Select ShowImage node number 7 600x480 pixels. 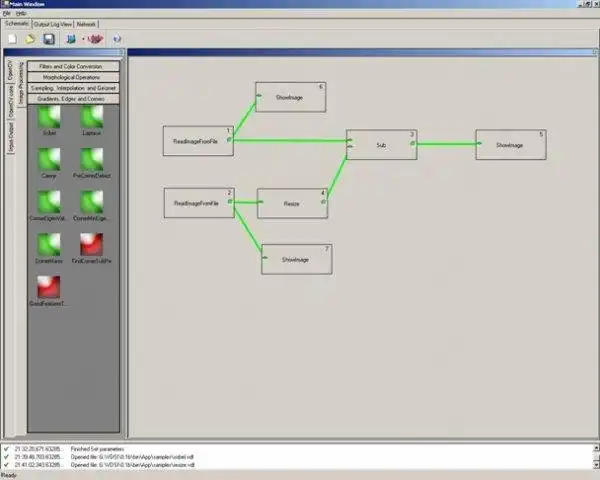pyautogui.click(x=297, y=260)
